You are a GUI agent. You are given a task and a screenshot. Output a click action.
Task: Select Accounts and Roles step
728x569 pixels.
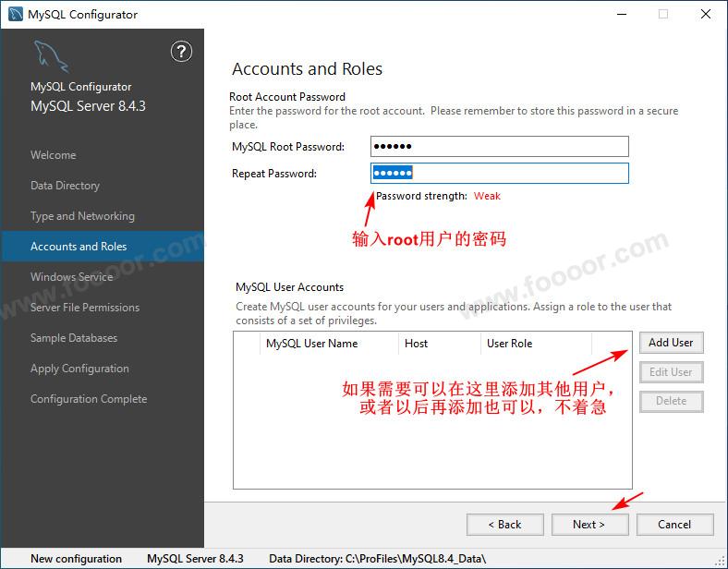pyautogui.click(x=79, y=247)
